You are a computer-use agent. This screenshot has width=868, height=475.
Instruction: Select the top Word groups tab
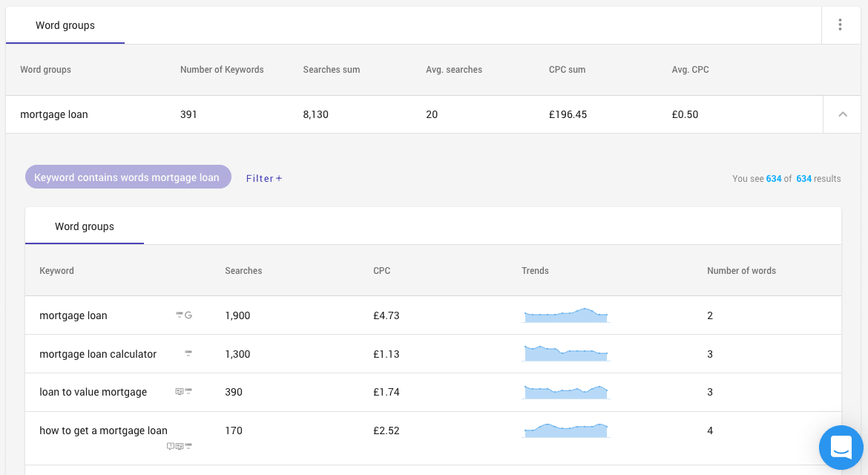(x=65, y=25)
